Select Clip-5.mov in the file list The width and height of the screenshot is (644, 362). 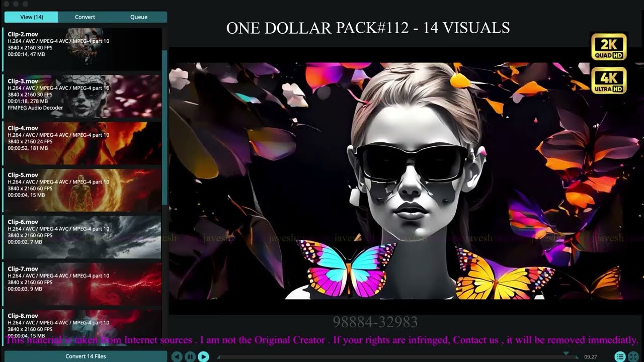[x=82, y=190]
